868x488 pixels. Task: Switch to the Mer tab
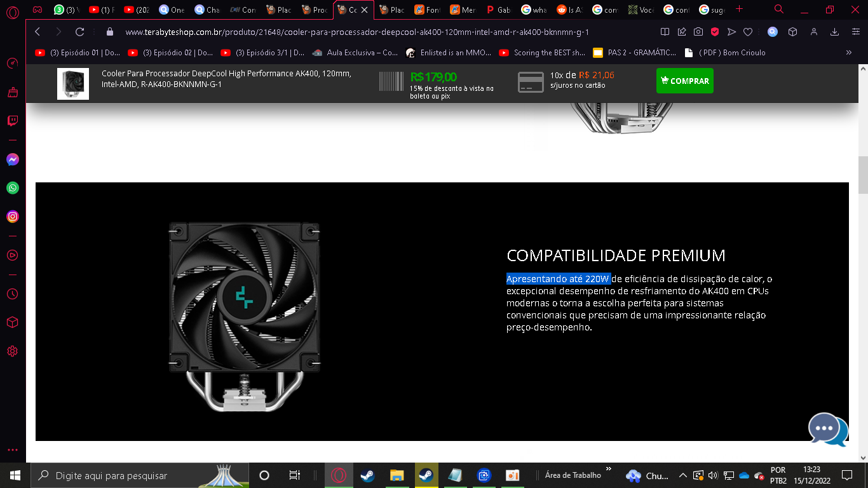(x=463, y=10)
